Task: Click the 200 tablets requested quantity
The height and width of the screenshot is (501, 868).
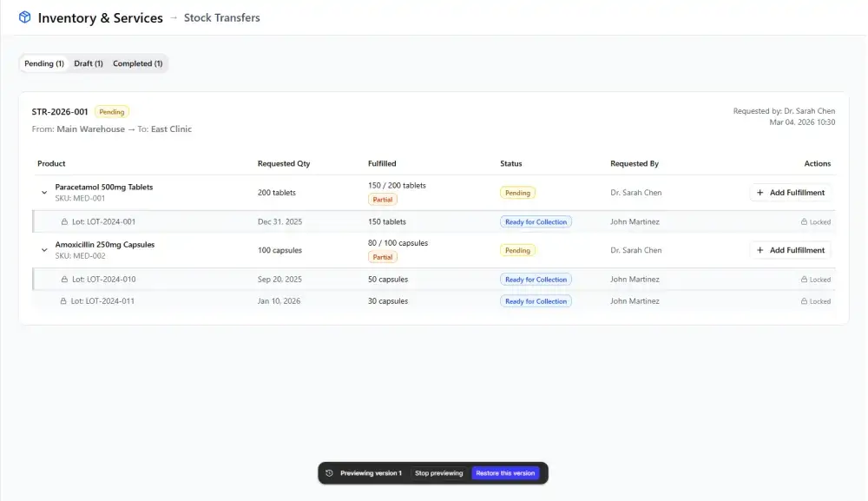Action: click(277, 193)
